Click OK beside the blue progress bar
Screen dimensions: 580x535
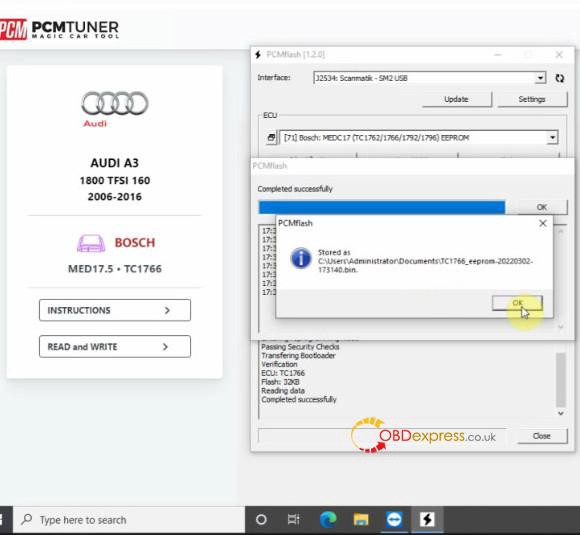[542, 207]
